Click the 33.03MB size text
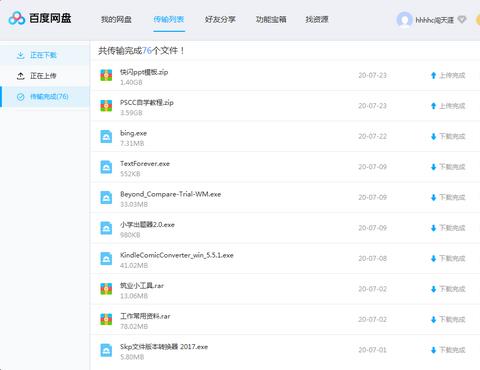This screenshot has height=370, width=480. click(x=134, y=204)
